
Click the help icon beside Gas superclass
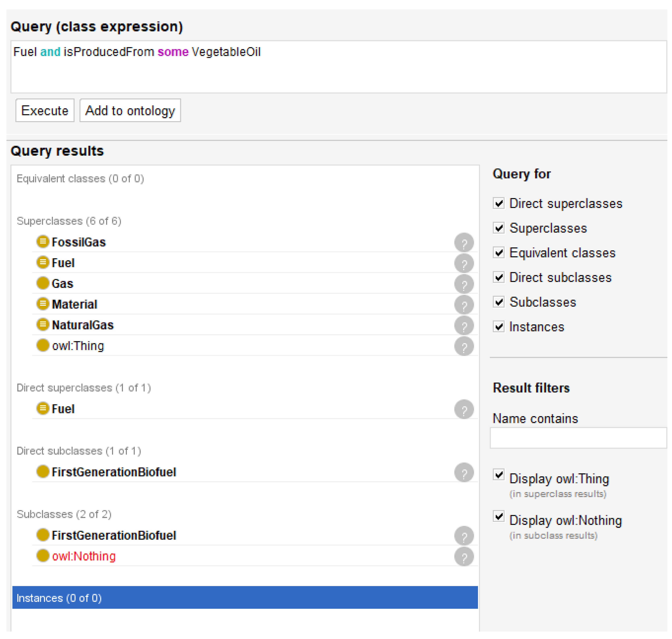(464, 284)
